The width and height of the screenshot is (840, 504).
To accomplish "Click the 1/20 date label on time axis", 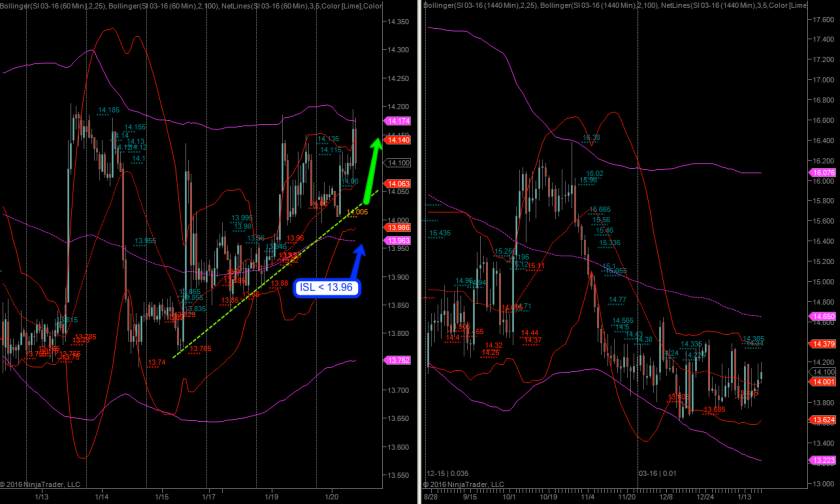I will click(x=332, y=497).
